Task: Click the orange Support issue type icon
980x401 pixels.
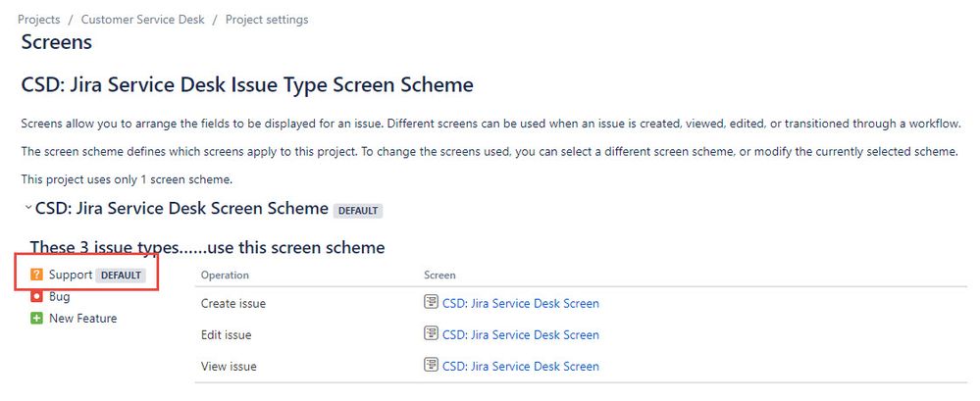Action: click(37, 275)
